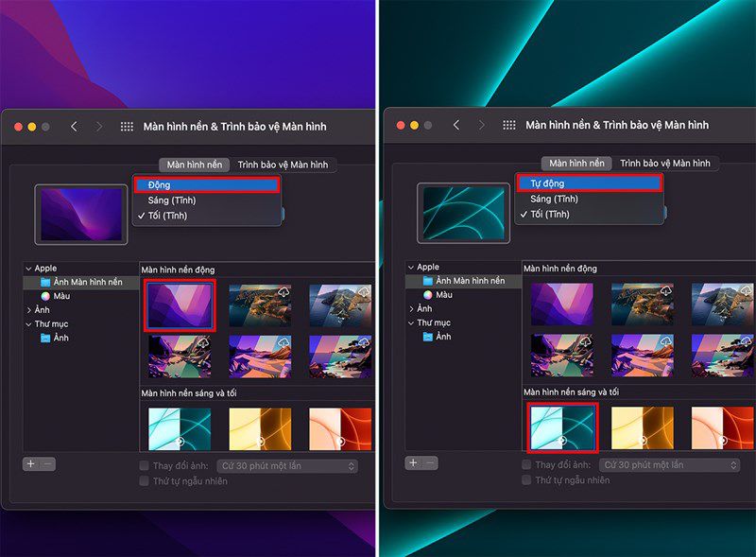The height and width of the screenshot is (557, 756).
Task: Select 'Ảnh Màn hình nền' folder in left window
Action: tap(81, 282)
